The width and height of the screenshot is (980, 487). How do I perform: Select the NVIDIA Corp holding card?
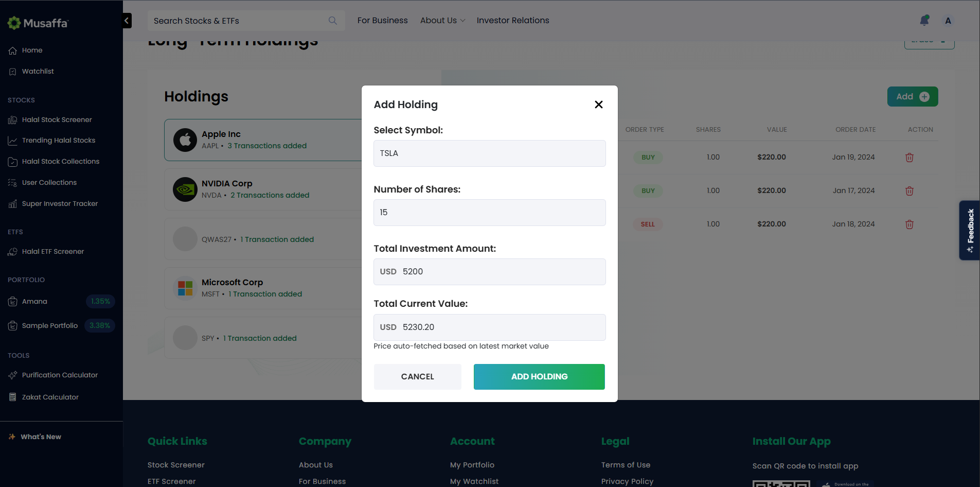tap(263, 189)
